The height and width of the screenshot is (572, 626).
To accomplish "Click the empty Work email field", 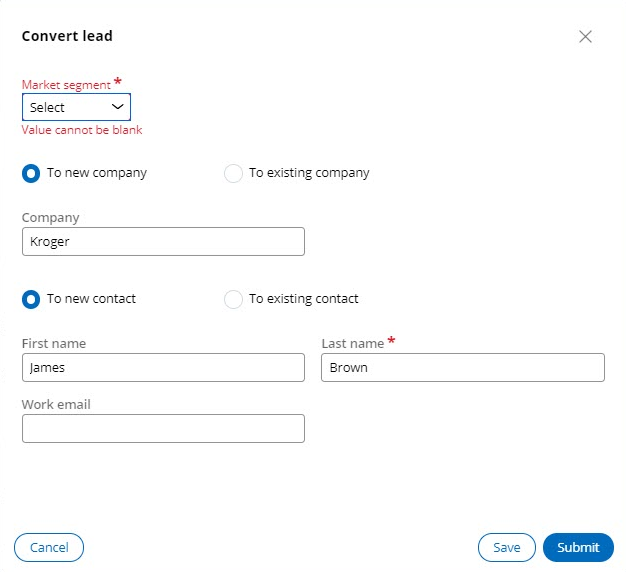I will click(163, 429).
